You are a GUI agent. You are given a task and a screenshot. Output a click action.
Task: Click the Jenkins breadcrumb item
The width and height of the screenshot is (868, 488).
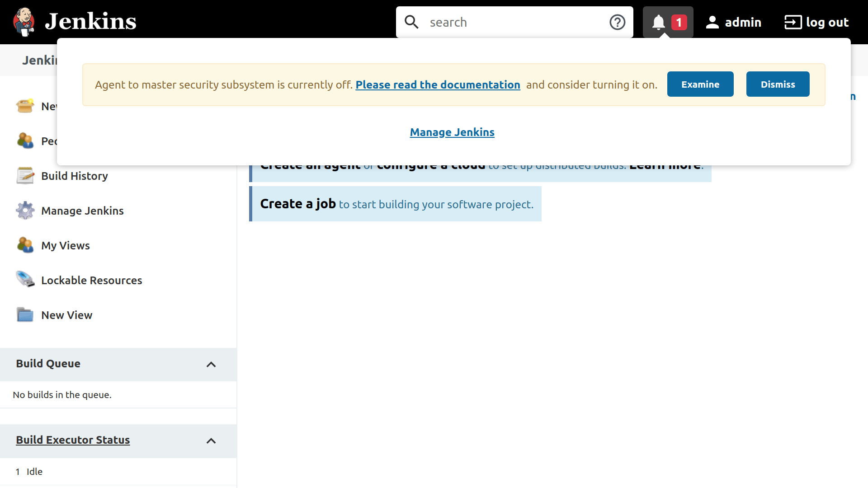coord(40,60)
